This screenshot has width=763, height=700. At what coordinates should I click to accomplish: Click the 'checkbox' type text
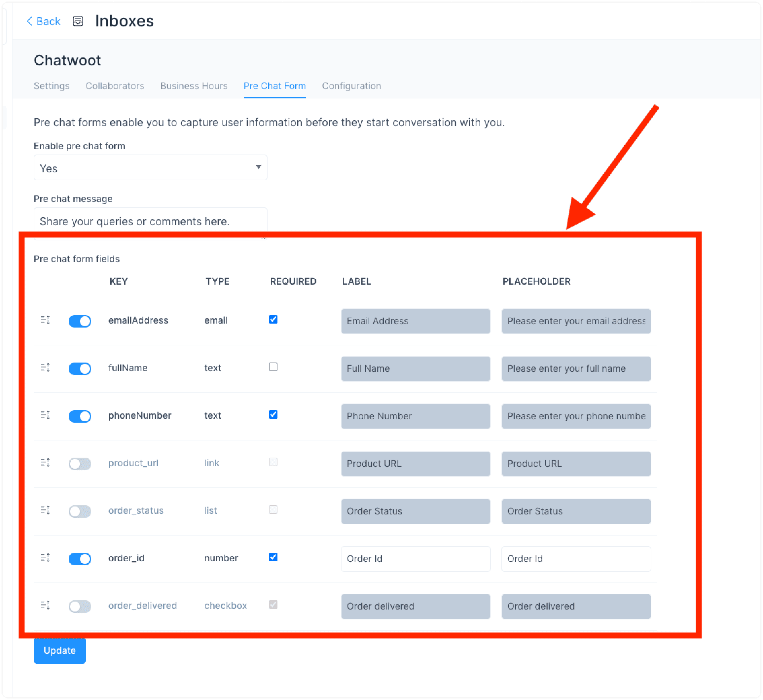point(225,606)
